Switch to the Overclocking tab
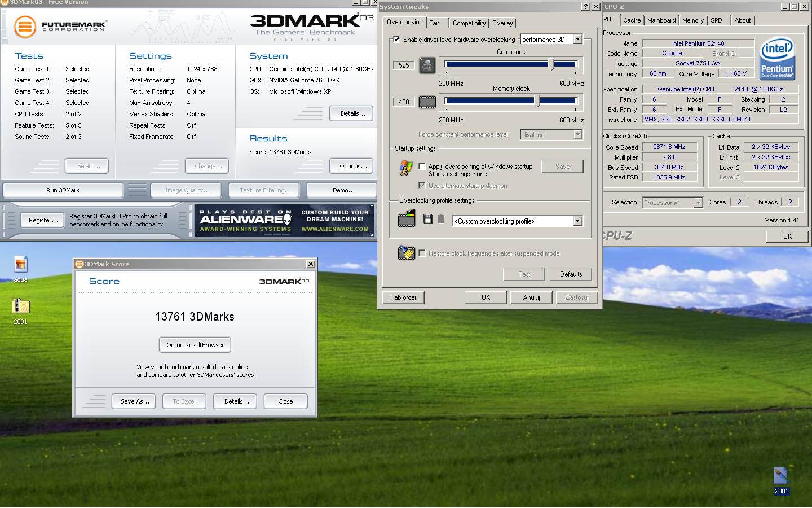 404,22
